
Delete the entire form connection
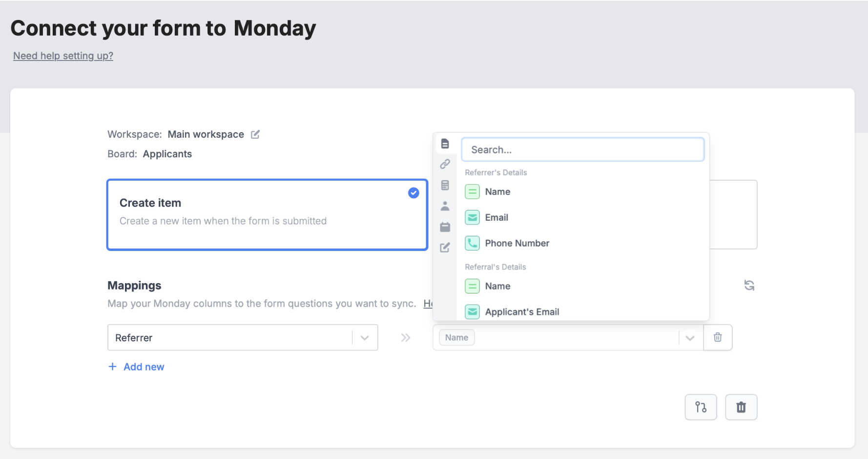click(x=741, y=407)
